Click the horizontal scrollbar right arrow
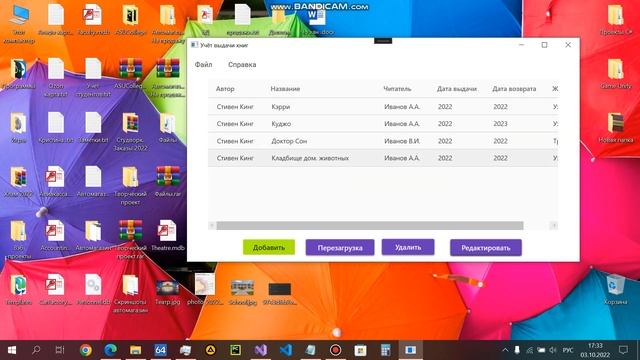 (553, 225)
